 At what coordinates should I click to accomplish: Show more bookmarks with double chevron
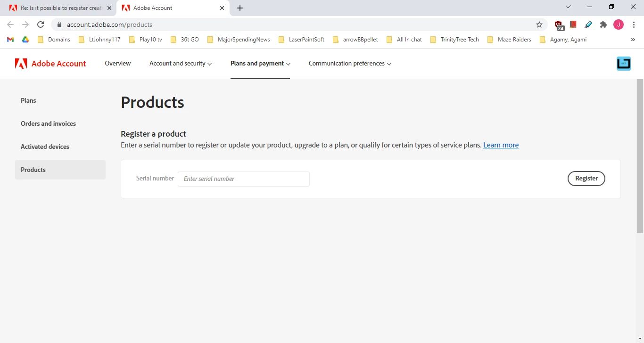coord(633,40)
